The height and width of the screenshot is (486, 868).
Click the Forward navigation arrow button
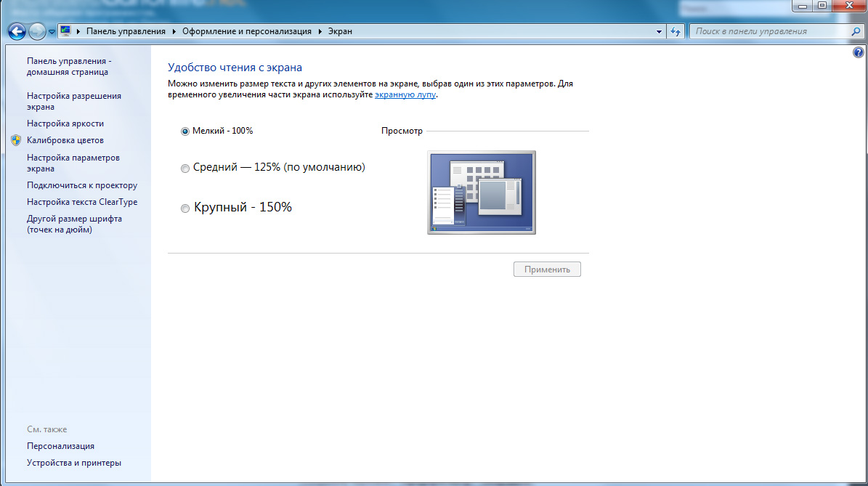(x=37, y=31)
